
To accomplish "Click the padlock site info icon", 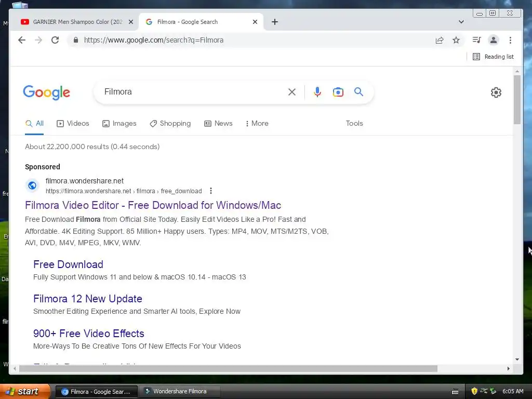I will point(76,40).
